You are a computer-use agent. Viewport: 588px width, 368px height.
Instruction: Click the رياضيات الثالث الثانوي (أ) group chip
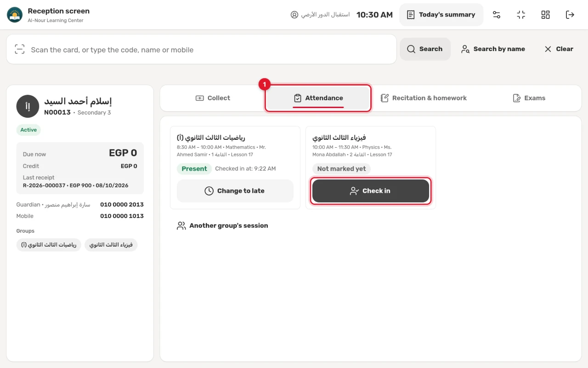pyautogui.click(x=49, y=245)
